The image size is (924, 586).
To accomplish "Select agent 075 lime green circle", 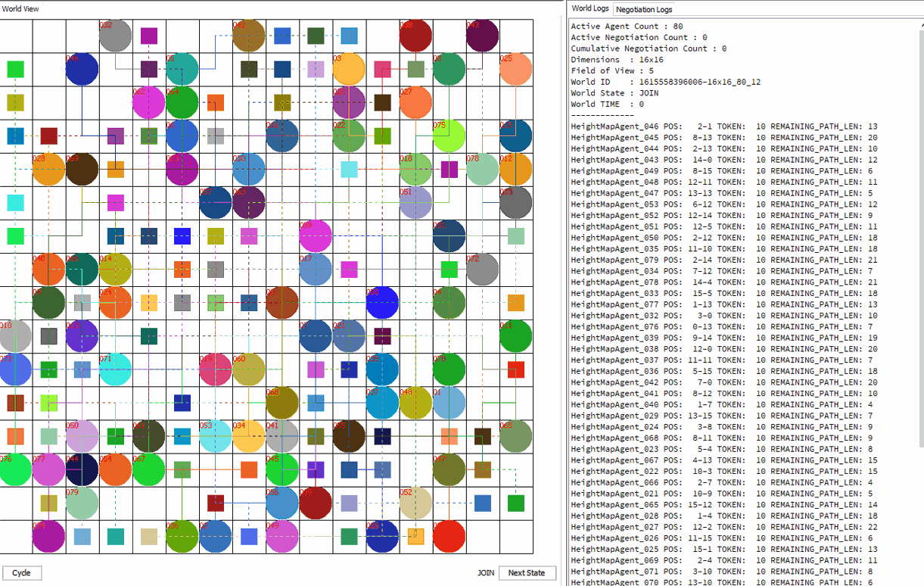I will pos(449,136).
